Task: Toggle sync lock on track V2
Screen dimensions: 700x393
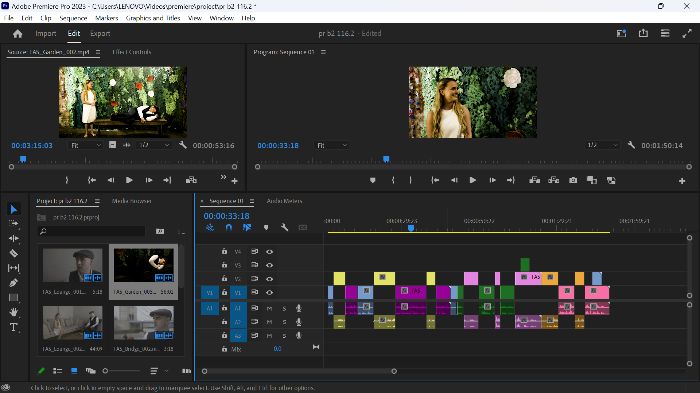Action: [x=254, y=279]
